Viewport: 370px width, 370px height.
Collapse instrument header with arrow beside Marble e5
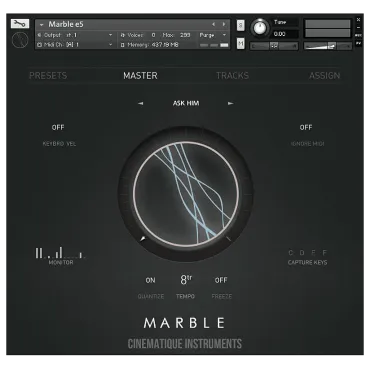click(41, 25)
